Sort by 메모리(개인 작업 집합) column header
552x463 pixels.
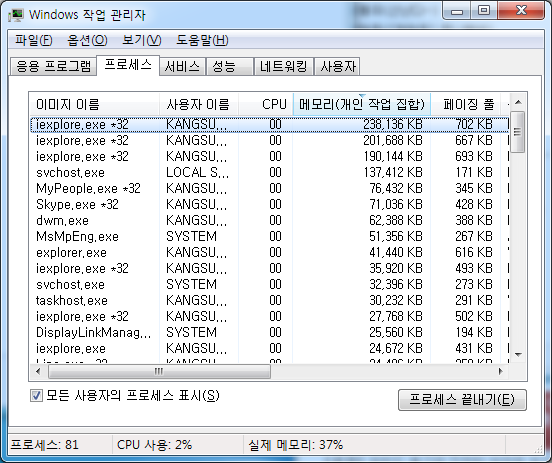pos(362,104)
